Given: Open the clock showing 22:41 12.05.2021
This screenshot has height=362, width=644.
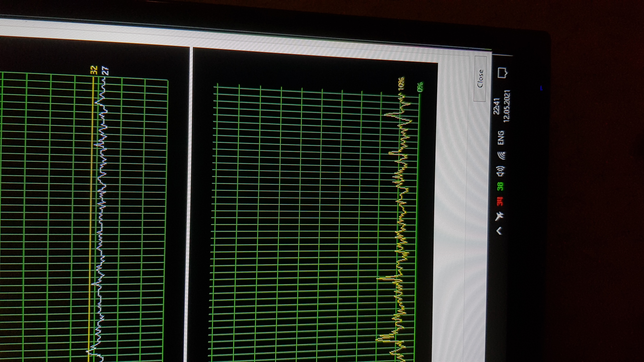Looking at the screenshot, I should (502, 106).
